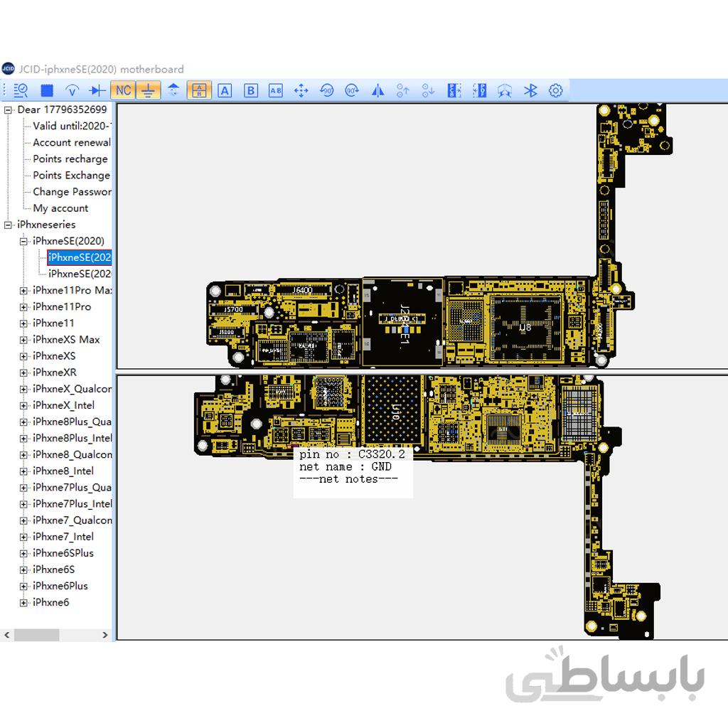Select the second iPhxneSE(202 file below
Viewport: 728px width, 728px height.
tap(80, 274)
